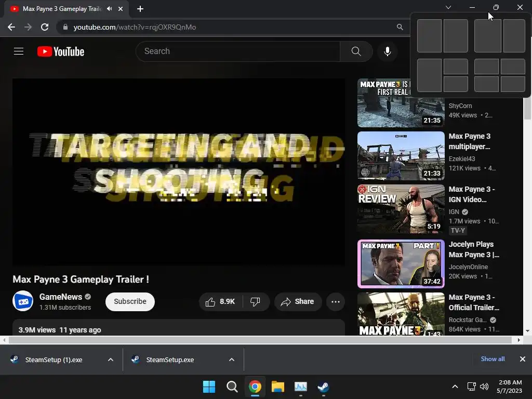532x399 pixels.
Task: Snap to top-left zone of four-quadrant layout
Action: [x=486, y=66]
